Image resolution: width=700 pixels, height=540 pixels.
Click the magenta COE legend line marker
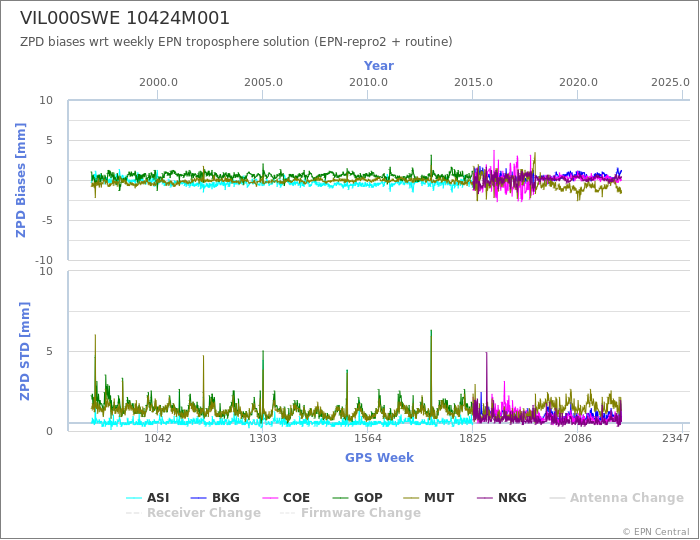270,498
